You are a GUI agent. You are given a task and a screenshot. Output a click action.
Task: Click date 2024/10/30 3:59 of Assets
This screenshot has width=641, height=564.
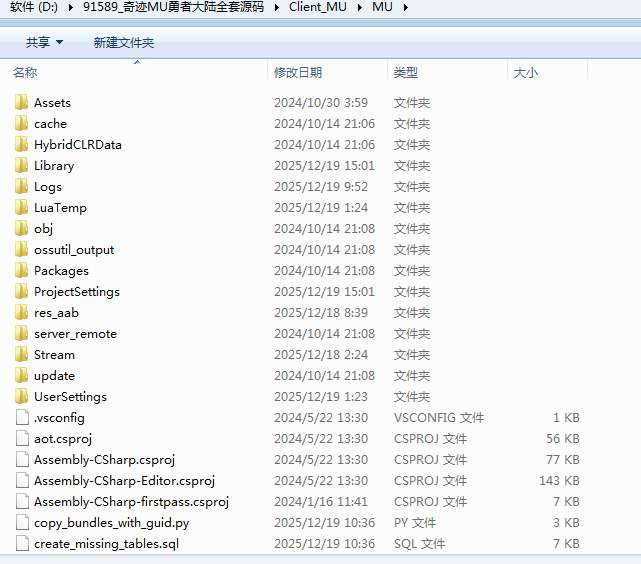321,103
